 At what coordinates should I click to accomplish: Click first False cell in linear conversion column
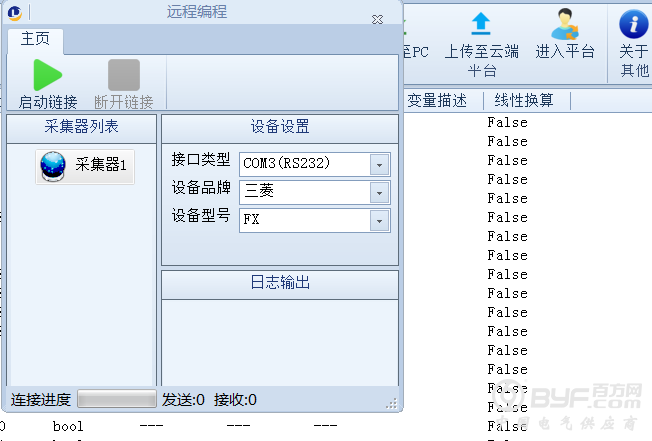point(507,123)
